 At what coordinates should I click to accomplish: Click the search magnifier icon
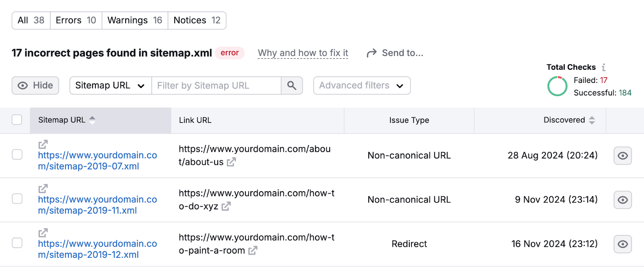(291, 85)
